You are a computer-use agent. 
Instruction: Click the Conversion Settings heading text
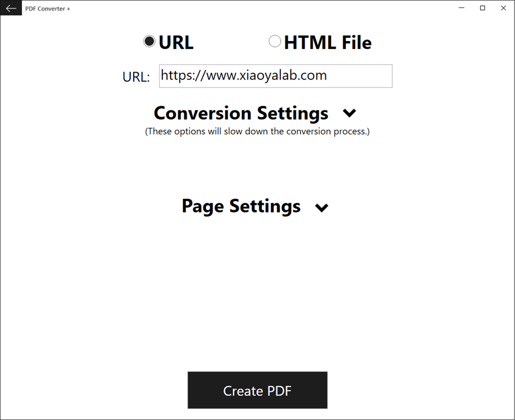tap(240, 113)
